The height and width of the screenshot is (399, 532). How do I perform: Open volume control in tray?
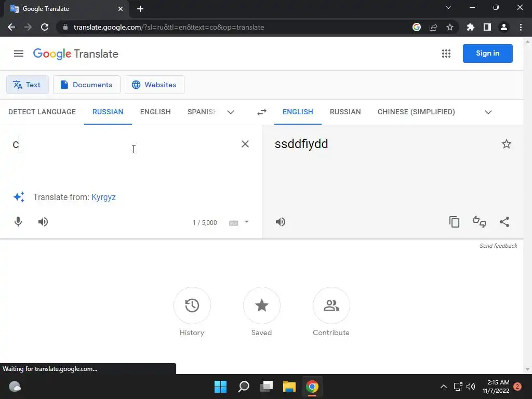tap(471, 387)
